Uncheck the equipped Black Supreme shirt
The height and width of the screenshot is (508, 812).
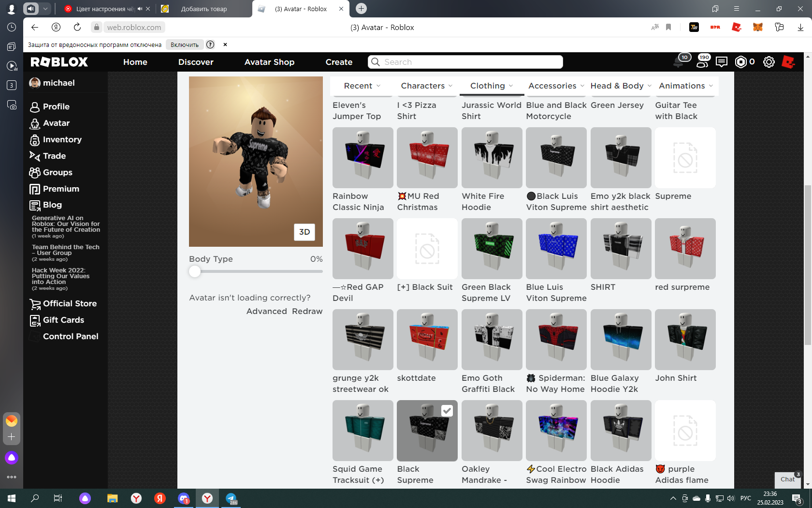click(447, 411)
